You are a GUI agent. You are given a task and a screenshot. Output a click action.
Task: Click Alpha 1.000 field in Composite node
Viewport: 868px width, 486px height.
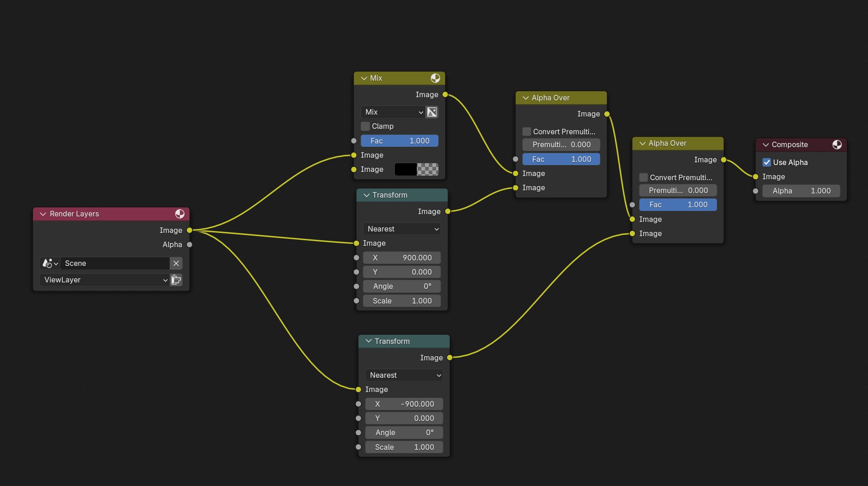(x=801, y=191)
